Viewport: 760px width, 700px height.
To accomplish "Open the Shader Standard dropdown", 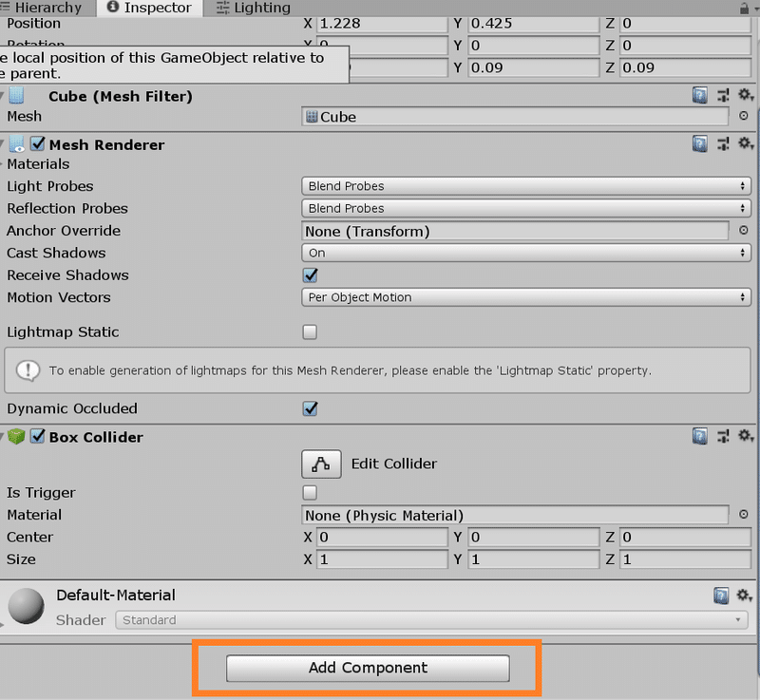I will 431,620.
